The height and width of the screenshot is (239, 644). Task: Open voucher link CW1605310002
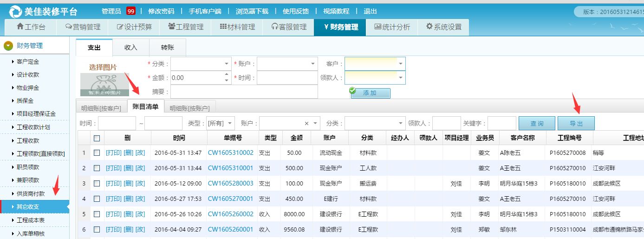[230, 153]
